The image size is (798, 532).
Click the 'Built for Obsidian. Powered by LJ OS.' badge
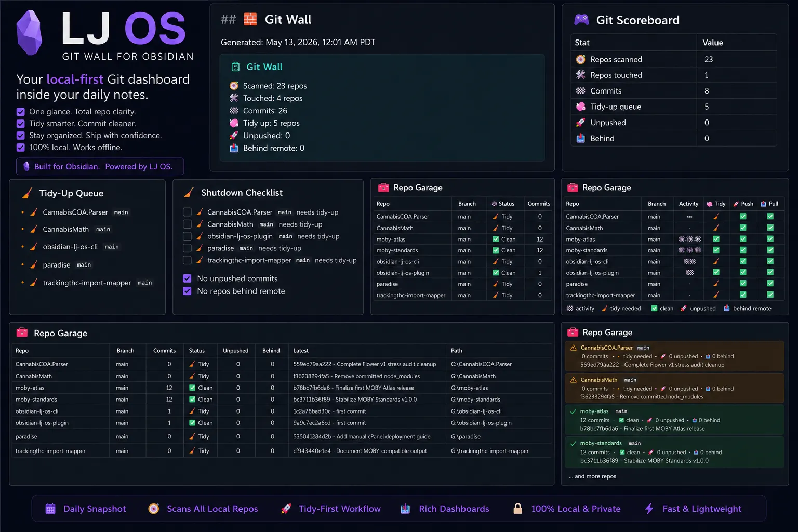click(100, 166)
